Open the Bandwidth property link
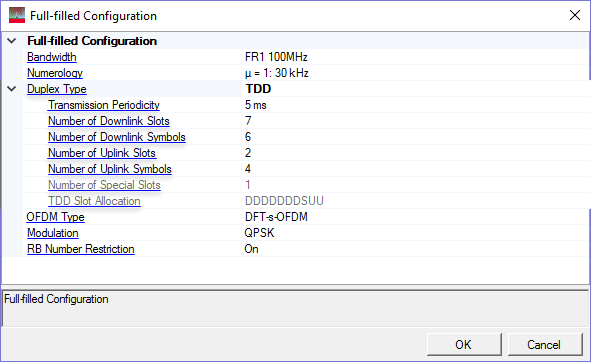Image resolution: width=591 pixels, height=362 pixels. [52, 57]
